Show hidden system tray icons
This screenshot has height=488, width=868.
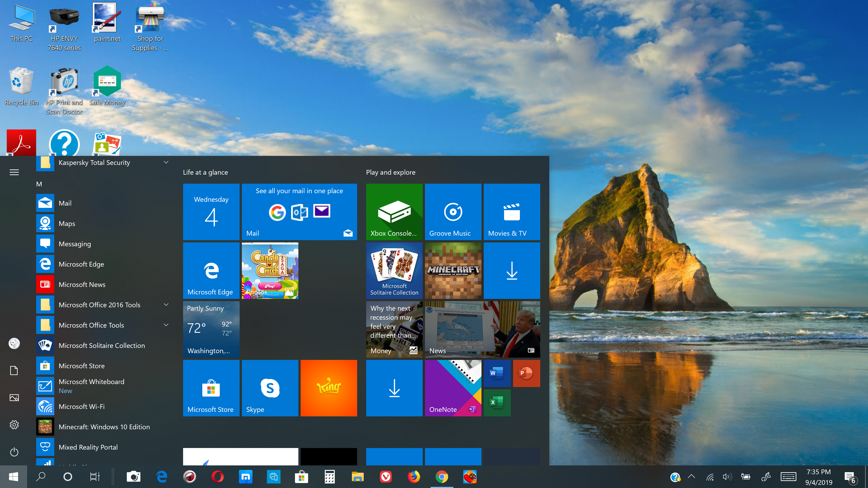tap(691, 476)
